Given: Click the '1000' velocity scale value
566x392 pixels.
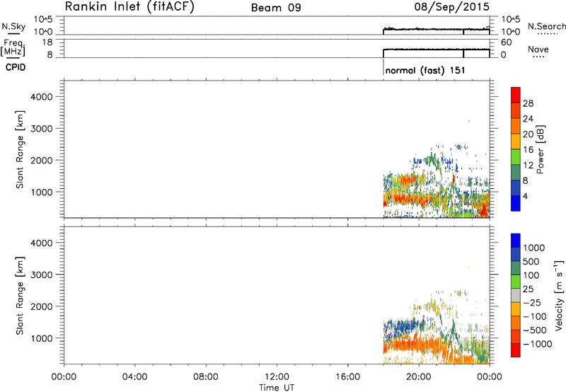Looking at the screenshot, I should tap(534, 248).
